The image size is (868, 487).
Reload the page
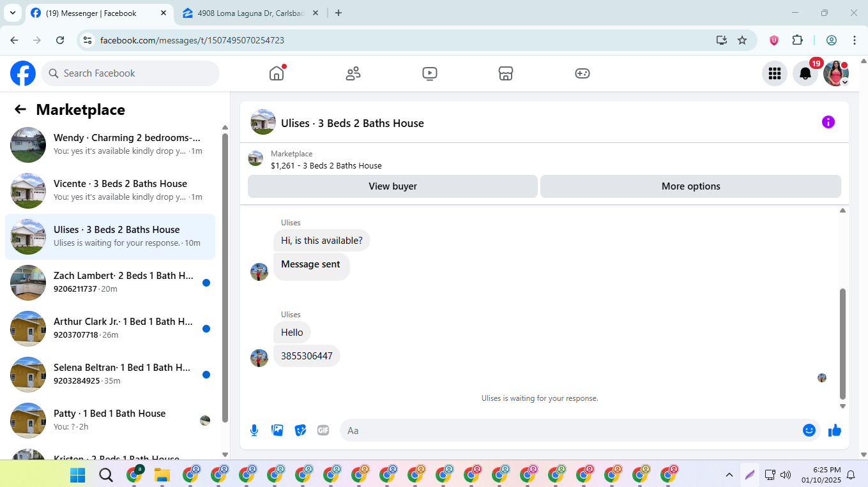point(60,40)
